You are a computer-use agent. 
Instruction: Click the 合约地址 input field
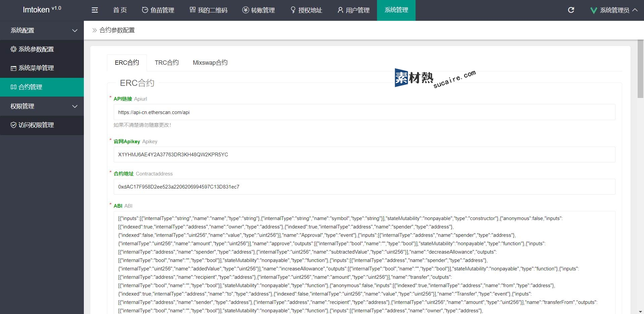[364, 187]
